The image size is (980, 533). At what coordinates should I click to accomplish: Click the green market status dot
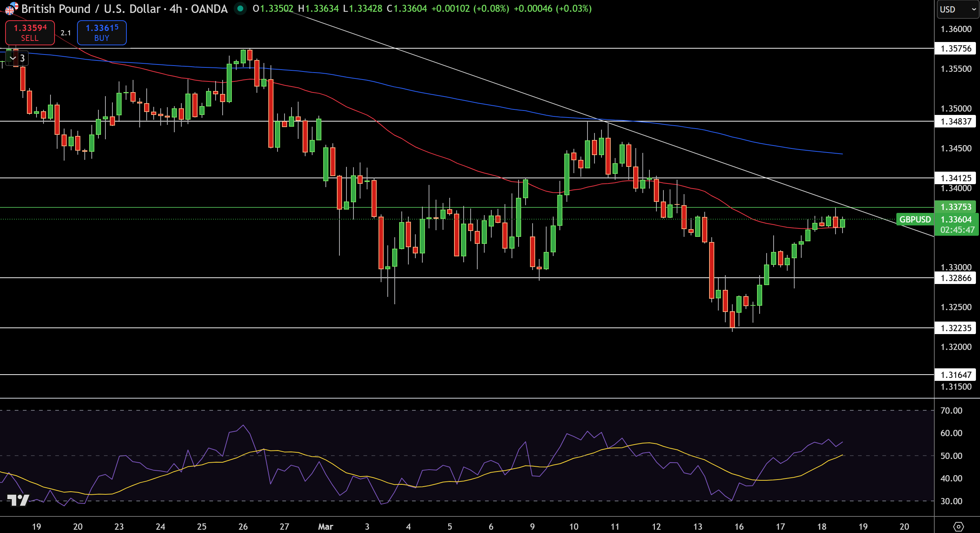pos(240,8)
